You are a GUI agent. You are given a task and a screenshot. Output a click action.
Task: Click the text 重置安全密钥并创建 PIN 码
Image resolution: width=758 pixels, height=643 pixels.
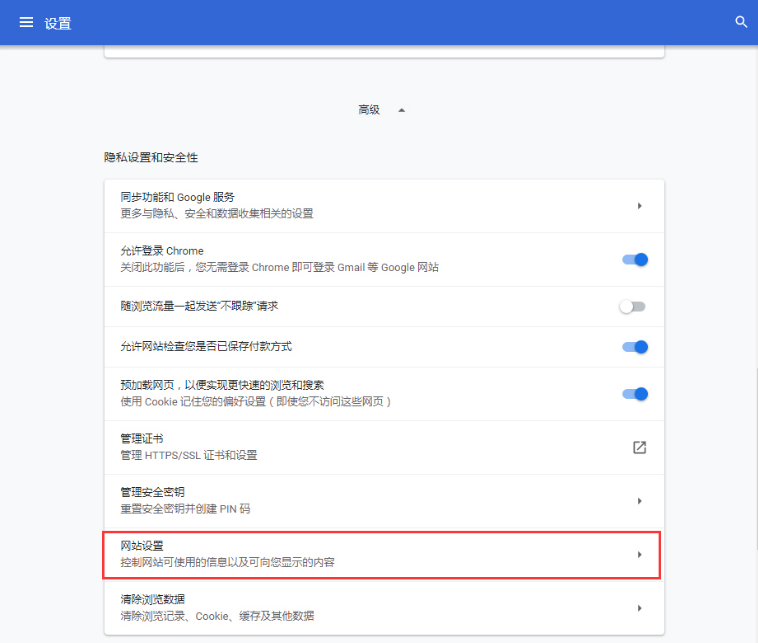point(185,509)
